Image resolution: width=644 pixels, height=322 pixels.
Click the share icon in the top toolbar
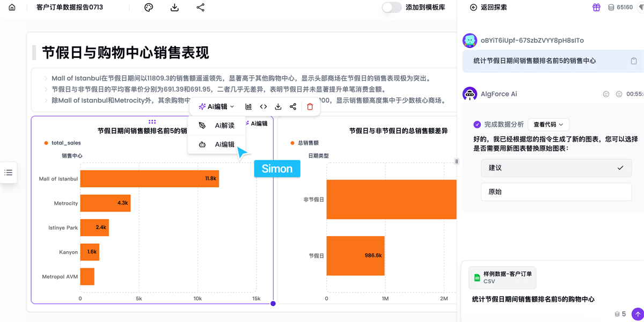[200, 8]
